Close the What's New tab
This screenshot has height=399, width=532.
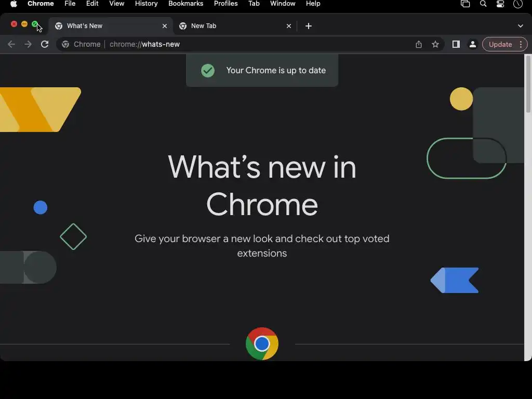165,26
